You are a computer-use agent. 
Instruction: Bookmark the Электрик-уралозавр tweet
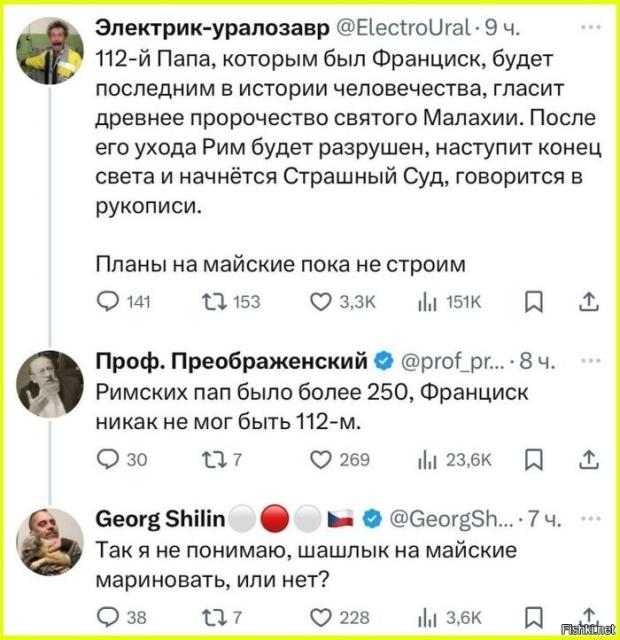click(534, 300)
